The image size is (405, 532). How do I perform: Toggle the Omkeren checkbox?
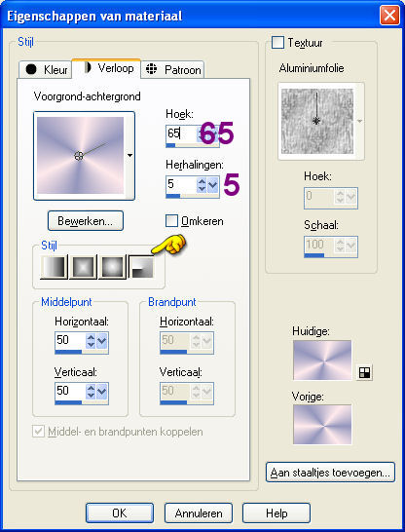coord(171,221)
